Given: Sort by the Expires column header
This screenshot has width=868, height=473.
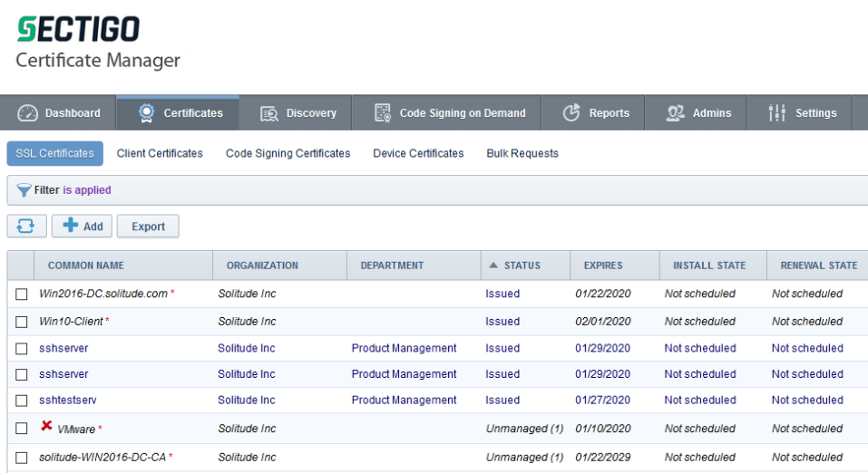Looking at the screenshot, I should tap(603, 265).
